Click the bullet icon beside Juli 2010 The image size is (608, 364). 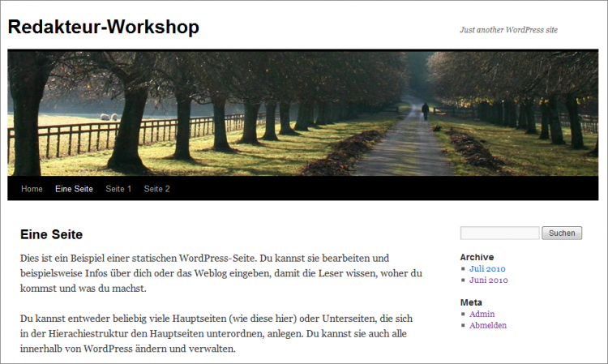click(463, 269)
